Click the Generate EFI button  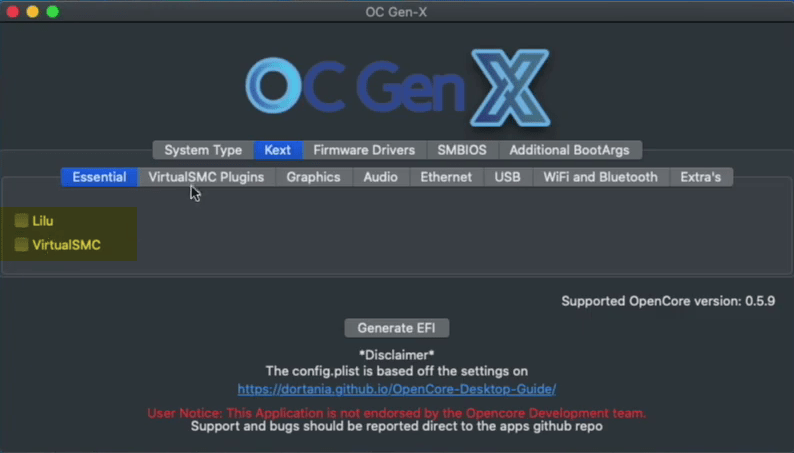396,328
